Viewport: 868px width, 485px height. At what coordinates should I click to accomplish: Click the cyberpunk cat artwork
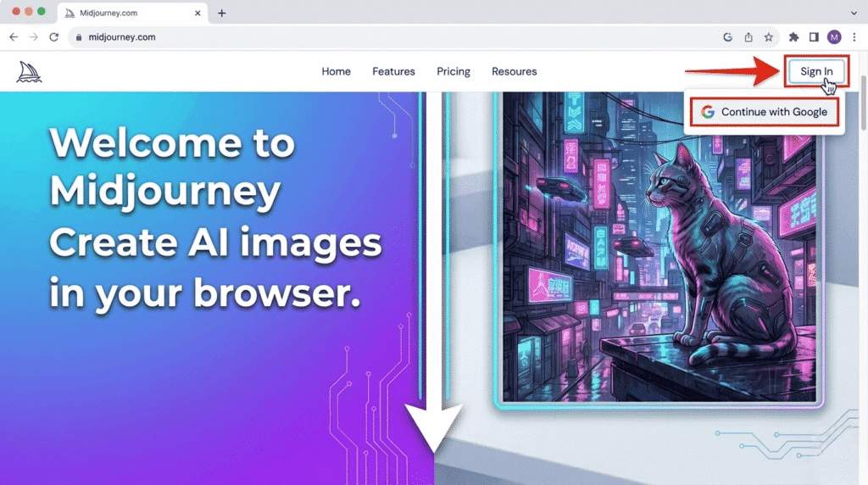coord(659,248)
